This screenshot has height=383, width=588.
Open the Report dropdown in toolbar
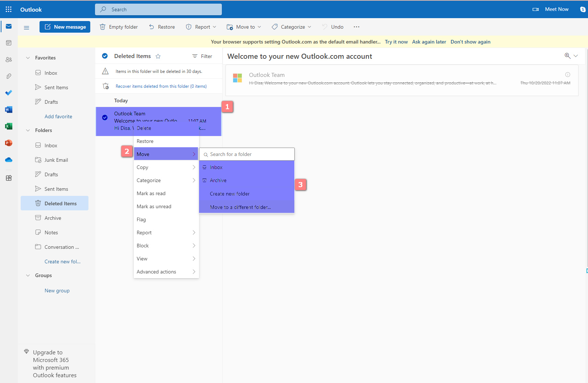[201, 27]
